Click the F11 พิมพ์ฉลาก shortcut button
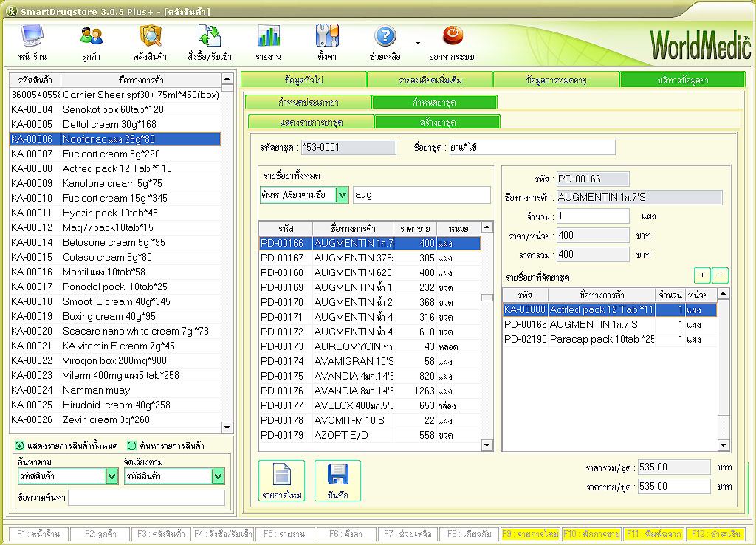 click(x=653, y=534)
